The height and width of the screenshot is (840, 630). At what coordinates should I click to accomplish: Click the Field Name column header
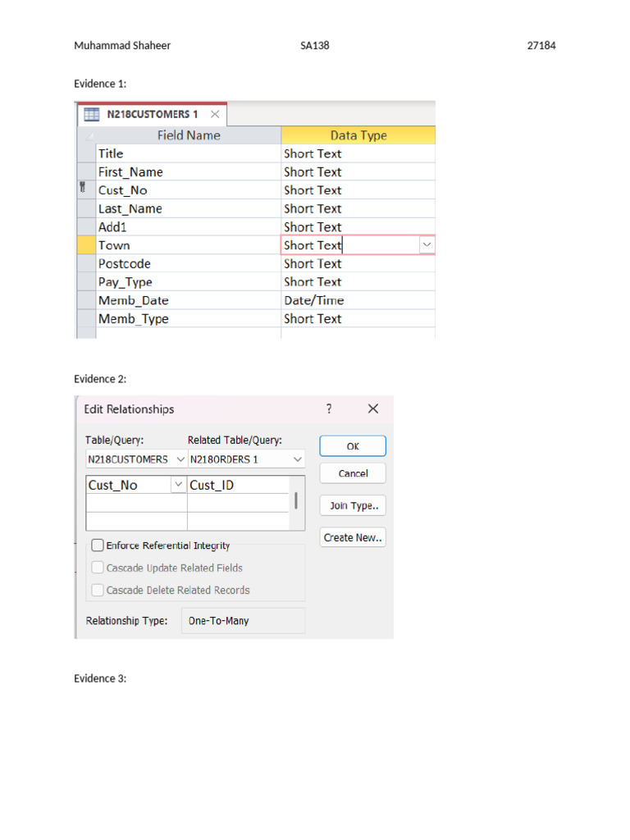[x=189, y=135]
